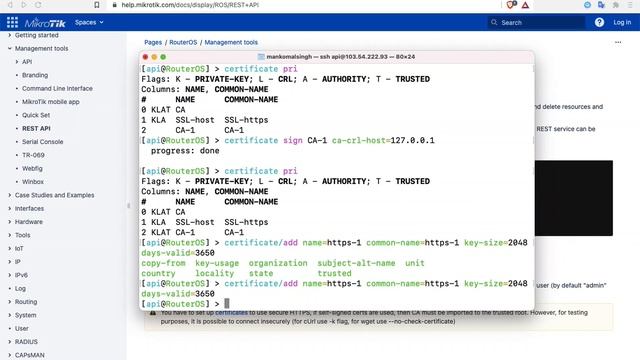Open the Webfig page
640x360 pixels.
coord(32,168)
